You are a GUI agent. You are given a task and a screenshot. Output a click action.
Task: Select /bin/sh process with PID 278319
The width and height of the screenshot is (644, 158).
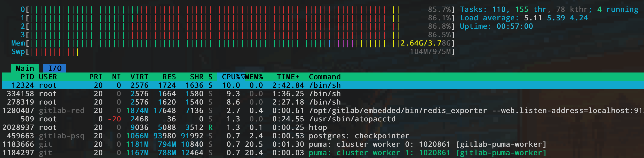coord(325,102)
